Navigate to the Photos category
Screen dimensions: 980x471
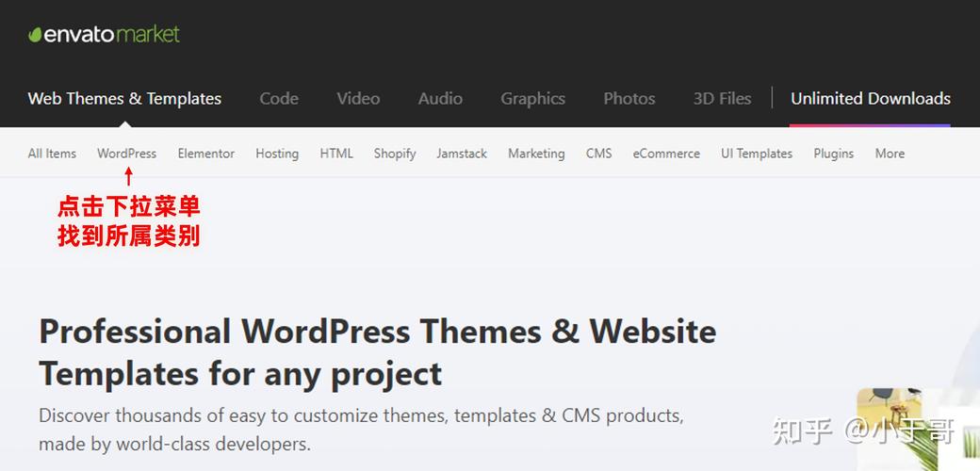(x=629, y=99)
